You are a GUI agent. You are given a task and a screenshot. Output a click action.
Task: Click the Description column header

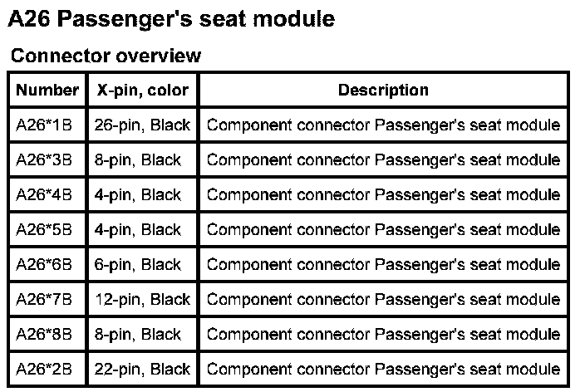[x=383, y=91]
